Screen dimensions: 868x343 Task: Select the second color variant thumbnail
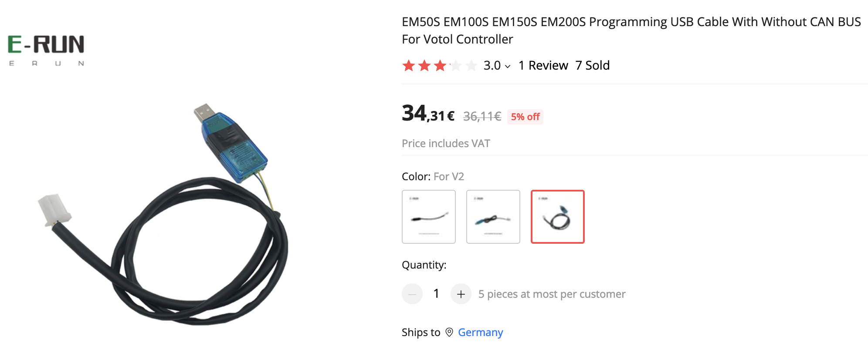click(x=493, y=217)
